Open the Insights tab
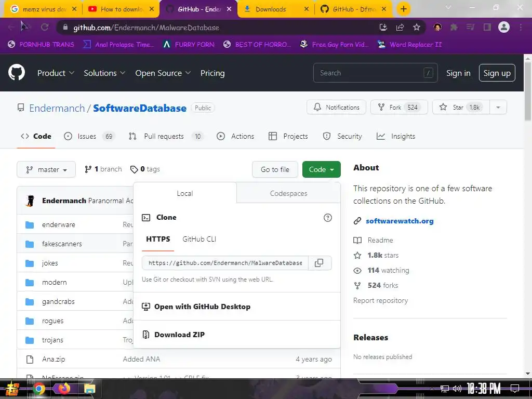532x399 pixels. [395, 137]
